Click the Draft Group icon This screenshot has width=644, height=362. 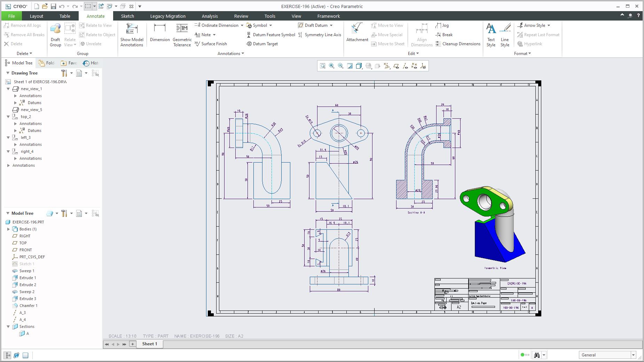point(55,35)
